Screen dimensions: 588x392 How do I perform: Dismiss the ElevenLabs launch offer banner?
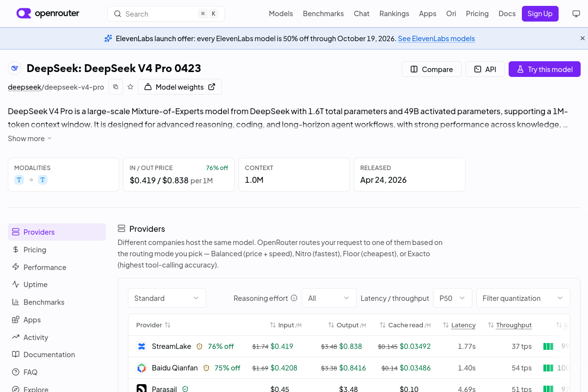583,38
